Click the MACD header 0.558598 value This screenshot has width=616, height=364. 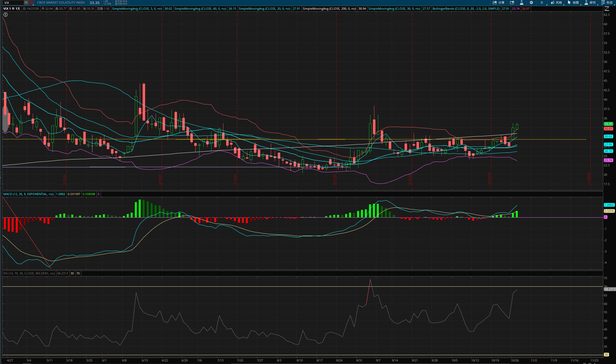tap(89, 194)
